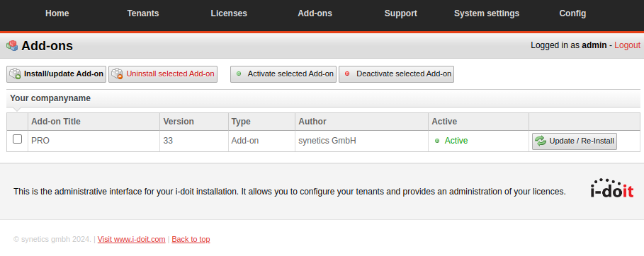Open the Licenses page
Screen dimensions: 644x256
point(229,13)
